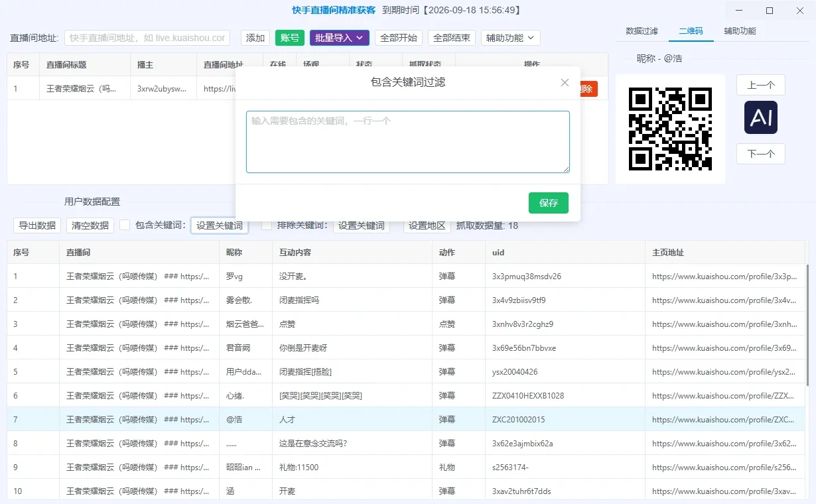Image resolution: width=816 pixels, height=504 pixels.
Task: Select the cell 礼物:11500
Action: click(x=352, y=468)
